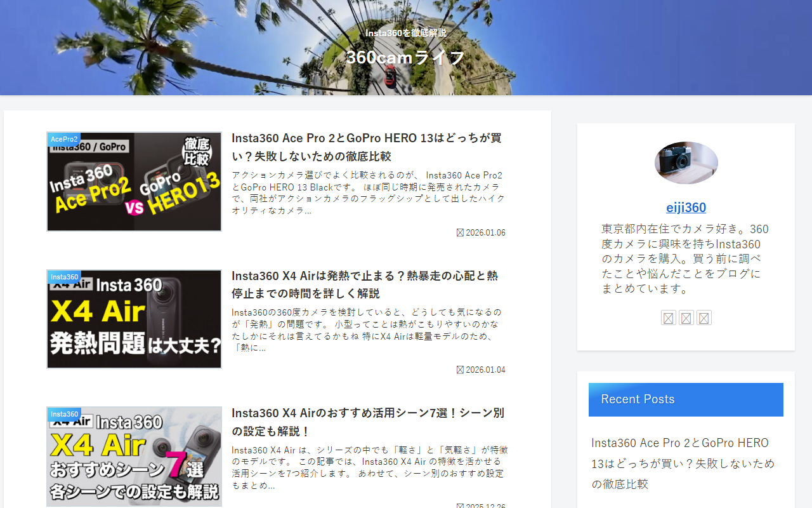This screenshot has width=812, height=508.
Task: Open the X4 Air 発熱問題 thumbnail
Action: tap(134, 319)
